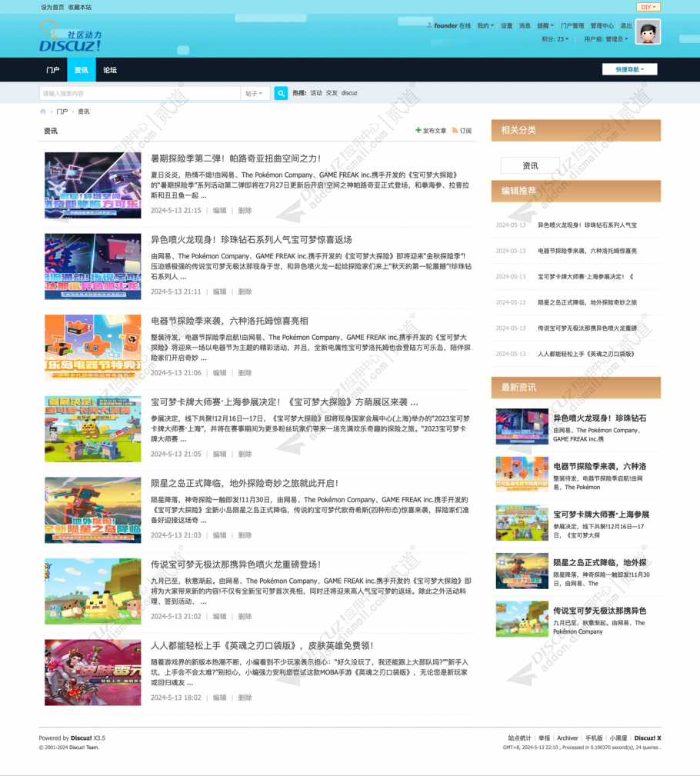700x776 pixels.
Task: Click 小黑屋 footer link
Action: click(618, 738)
